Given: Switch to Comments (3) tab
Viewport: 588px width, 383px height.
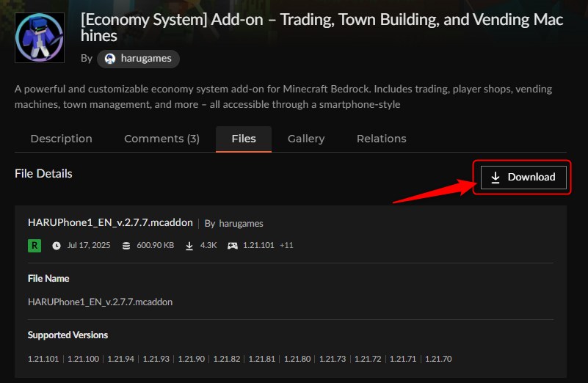Looking at the screenshot, I should coord(161,139).
